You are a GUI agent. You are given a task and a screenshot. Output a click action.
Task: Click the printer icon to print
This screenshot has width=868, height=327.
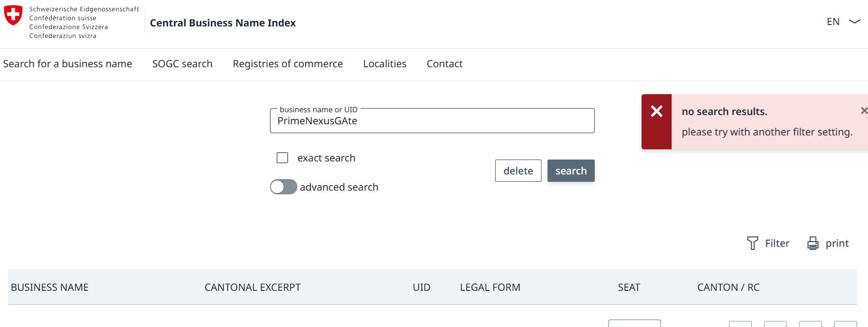click(813, 243)
